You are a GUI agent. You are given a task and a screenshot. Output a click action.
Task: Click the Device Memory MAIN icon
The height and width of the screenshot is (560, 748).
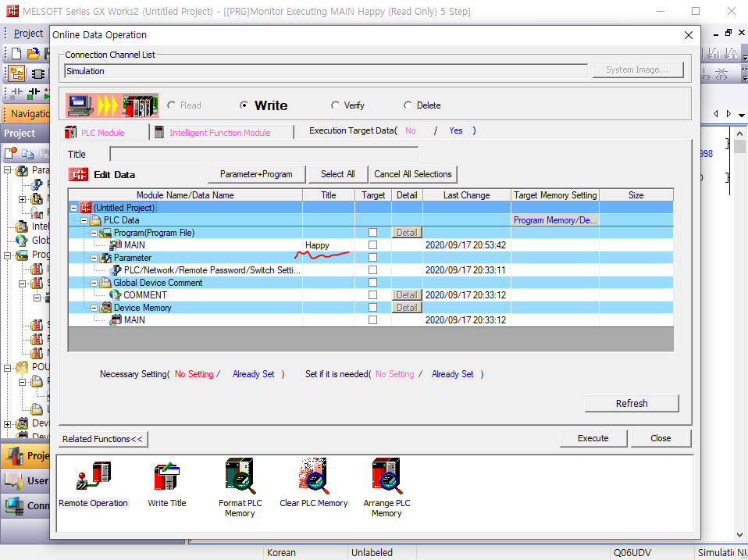tap(116, 320)
